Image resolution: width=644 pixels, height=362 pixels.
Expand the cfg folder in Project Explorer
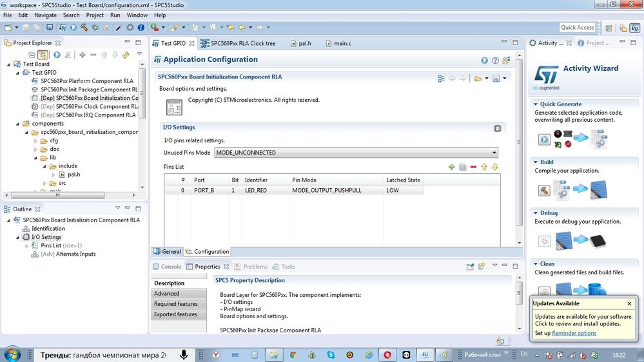tap(35, 141)
